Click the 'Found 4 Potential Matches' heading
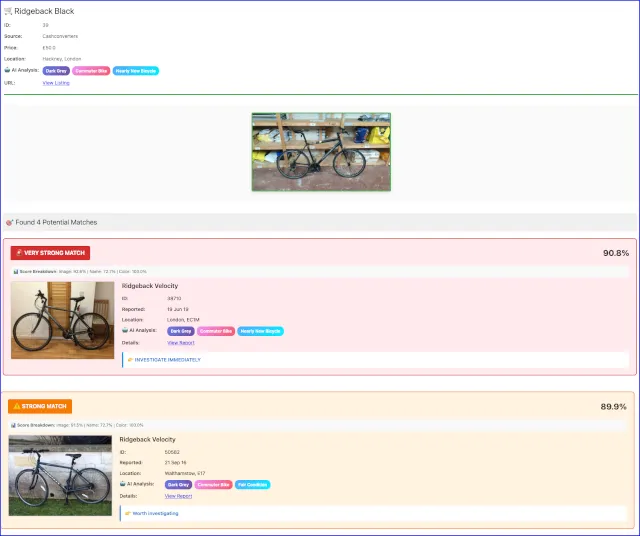The height and width of the screenshot is (536, 640). tap(56, 222)
